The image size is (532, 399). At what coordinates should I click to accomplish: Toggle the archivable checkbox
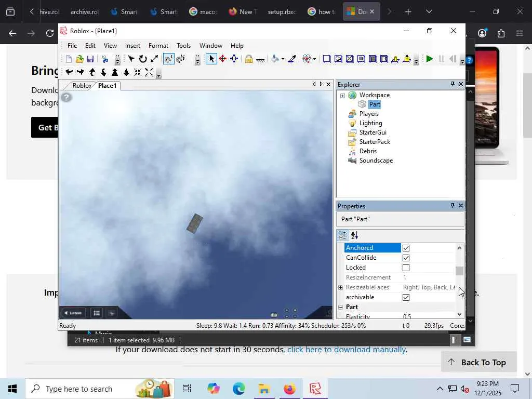(x=406, y=297)
